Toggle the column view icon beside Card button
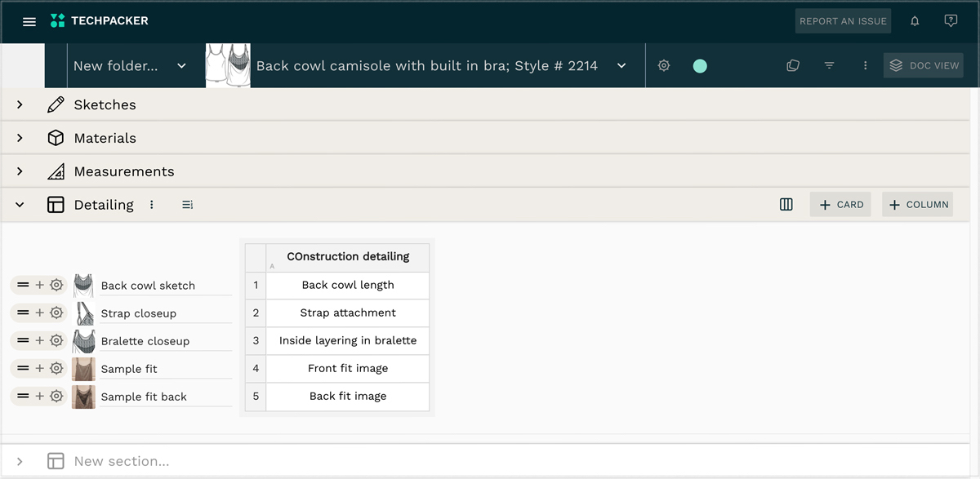 pos(786,204)
